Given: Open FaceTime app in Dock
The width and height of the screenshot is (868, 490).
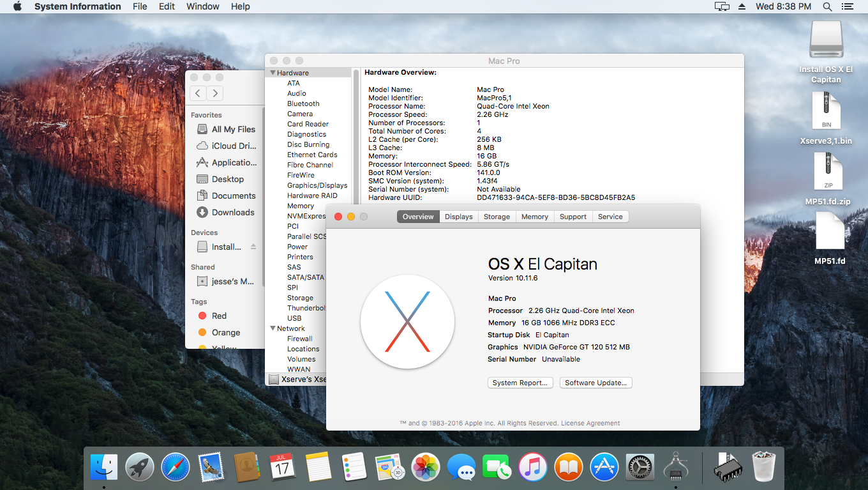Looking at the screenshot, I should point(497,467).
